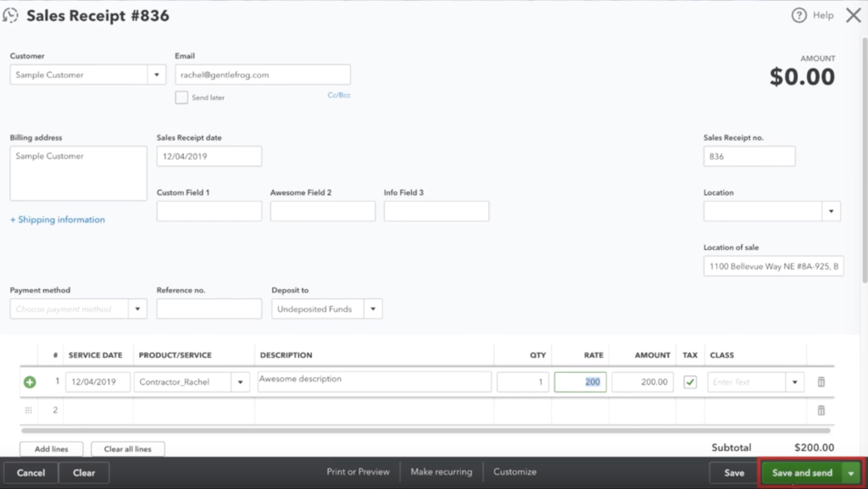Click the recent transactions history icon
Viewport: 868px width, 489px height.
click(11, 15)
